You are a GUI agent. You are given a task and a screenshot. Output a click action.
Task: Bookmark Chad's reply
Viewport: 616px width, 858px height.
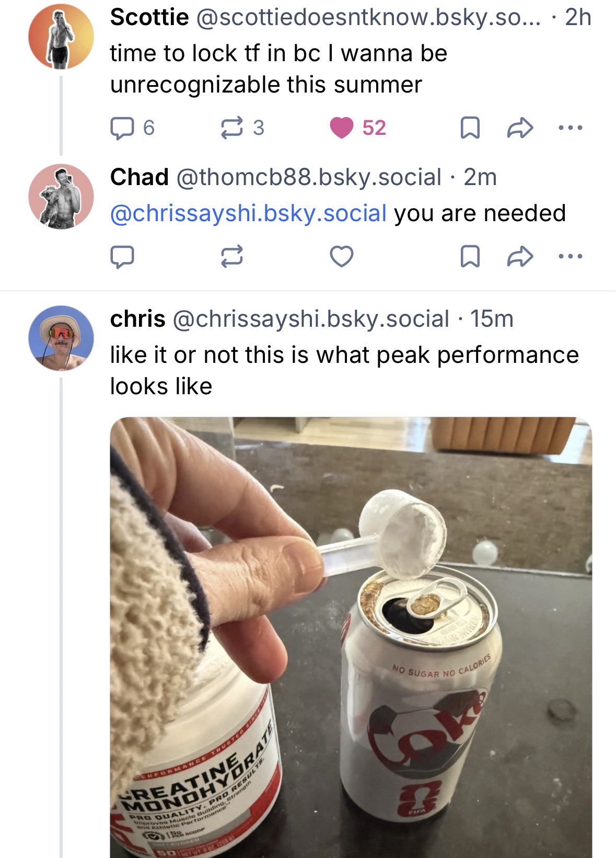(x=470, y=256)
